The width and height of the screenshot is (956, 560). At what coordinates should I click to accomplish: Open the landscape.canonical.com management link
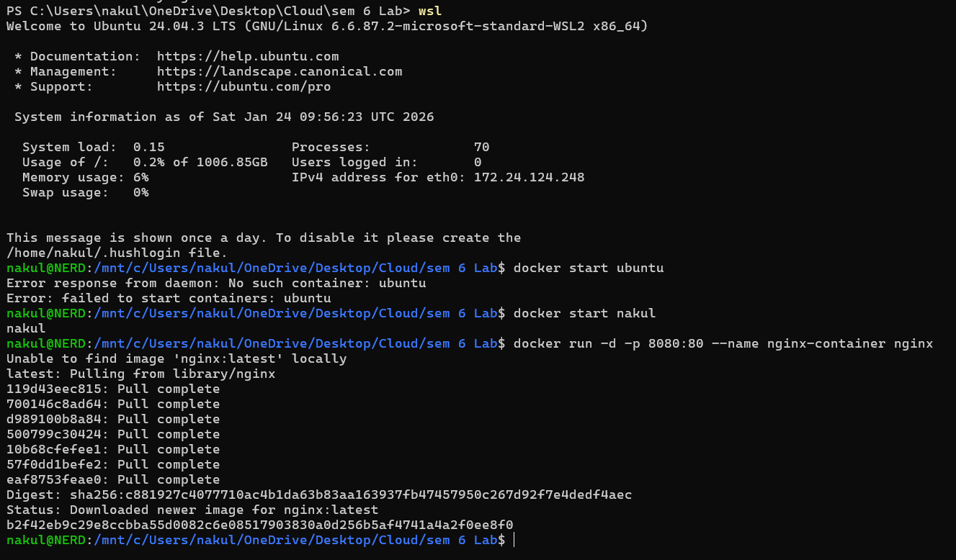[279, 71]
